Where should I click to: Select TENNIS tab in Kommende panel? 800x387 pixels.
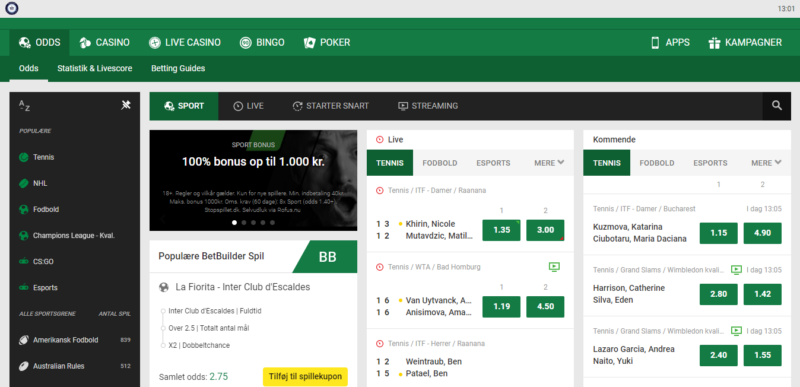click(x=607, y=163)
